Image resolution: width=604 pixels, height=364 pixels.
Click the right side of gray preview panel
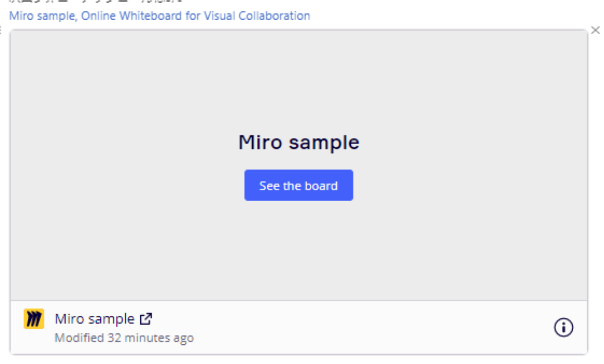pos(525,164)
